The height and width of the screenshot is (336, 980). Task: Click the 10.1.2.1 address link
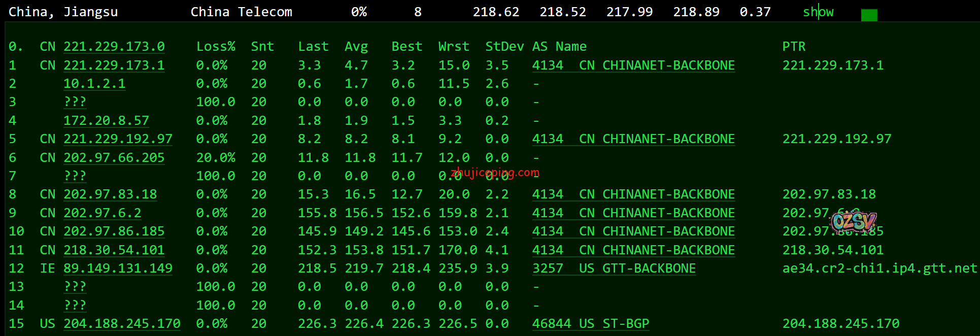coord(94,84)
